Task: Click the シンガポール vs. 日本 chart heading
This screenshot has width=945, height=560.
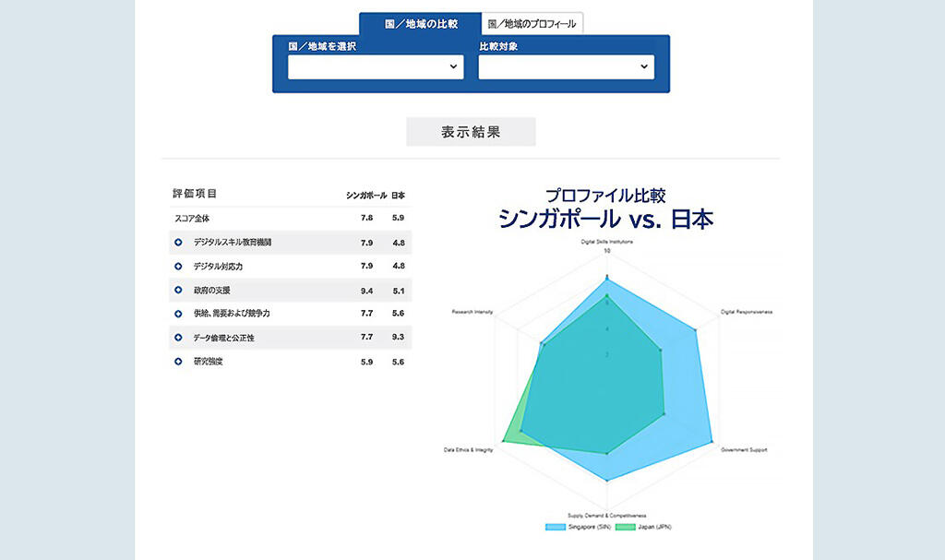Action: (605, 220)
